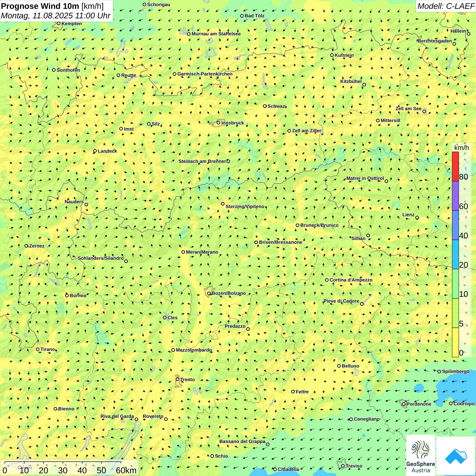Click the Treviso city label
Image resolution: width=476 pixels, height=476 pixels.
pyautogui.click(x=354, y=466)
